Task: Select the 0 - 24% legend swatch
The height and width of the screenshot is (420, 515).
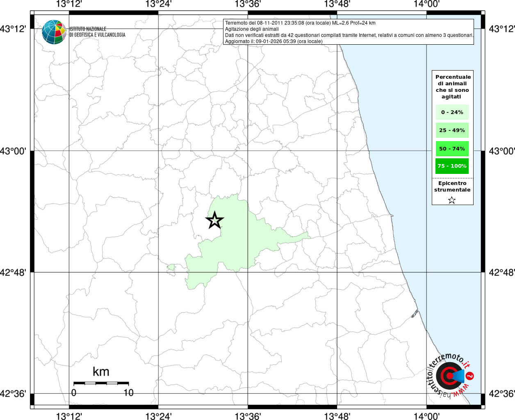Action: click(x=452, y=112)
